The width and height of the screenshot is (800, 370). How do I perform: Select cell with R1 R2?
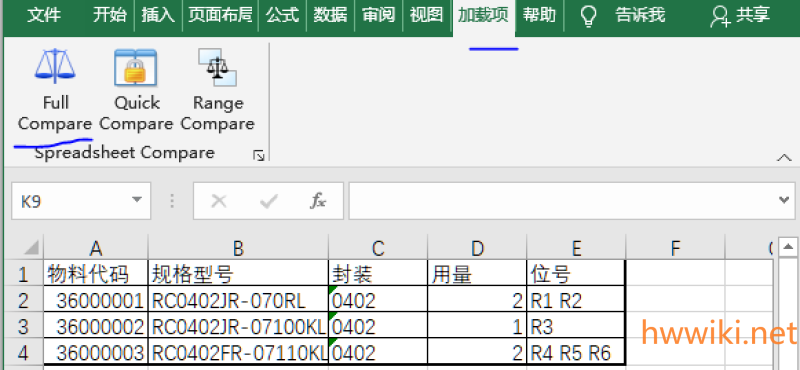[576, 300]
